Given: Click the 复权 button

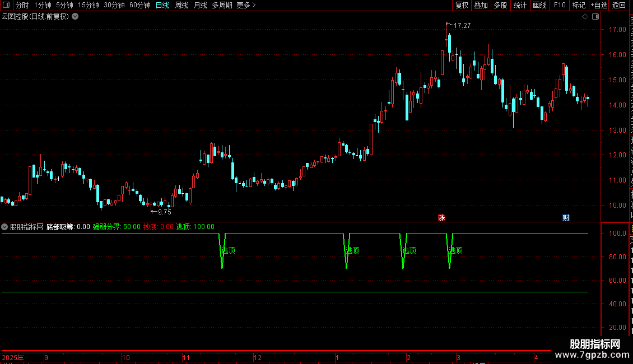Looking at the screenshot, I should tap(462, 5).
